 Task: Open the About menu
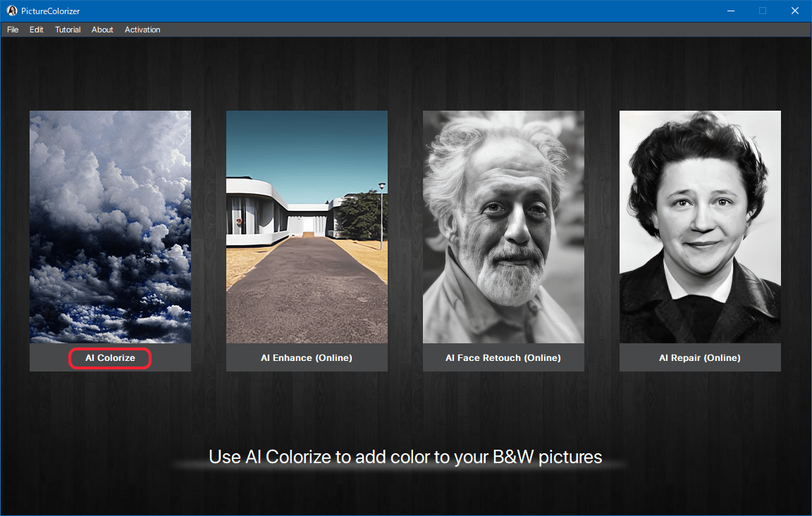[102, 30]
